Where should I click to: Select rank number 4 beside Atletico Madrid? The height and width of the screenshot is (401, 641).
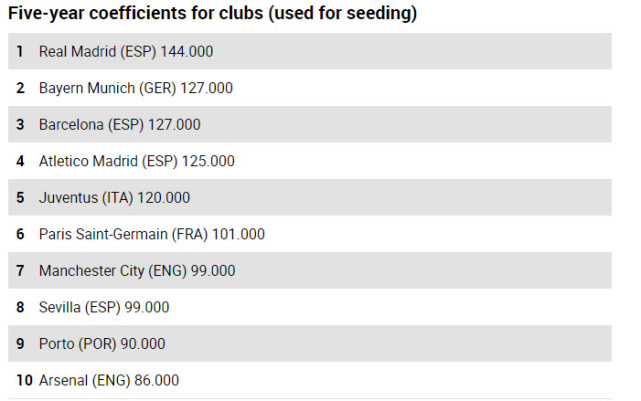20,161
